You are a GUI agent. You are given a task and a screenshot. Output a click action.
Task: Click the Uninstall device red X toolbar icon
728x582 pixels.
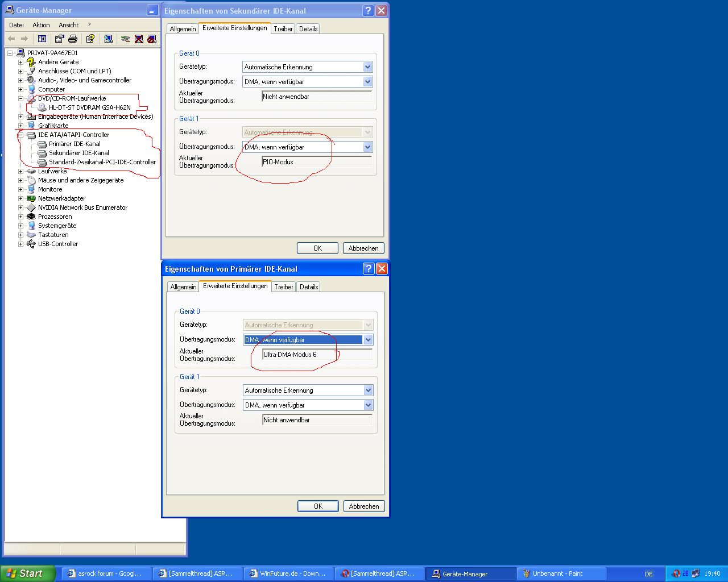139,39
